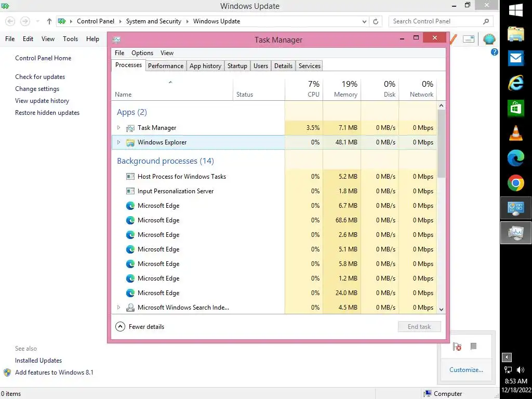
Task: Click Check for updates link
Action: click(x=40, y=77)
